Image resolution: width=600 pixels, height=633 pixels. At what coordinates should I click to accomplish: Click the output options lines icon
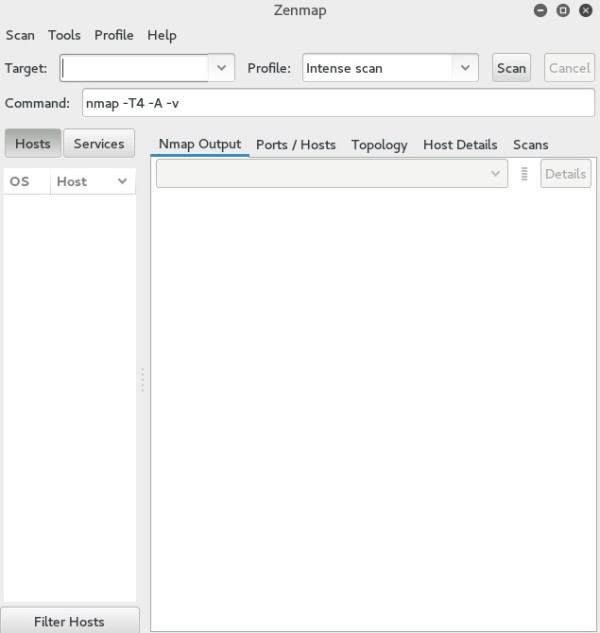coord(524,173)
